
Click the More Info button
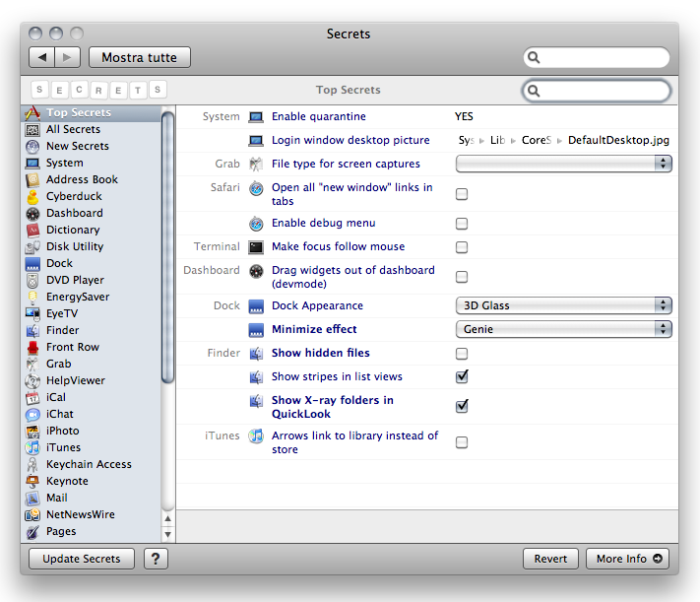pos(627,559)
